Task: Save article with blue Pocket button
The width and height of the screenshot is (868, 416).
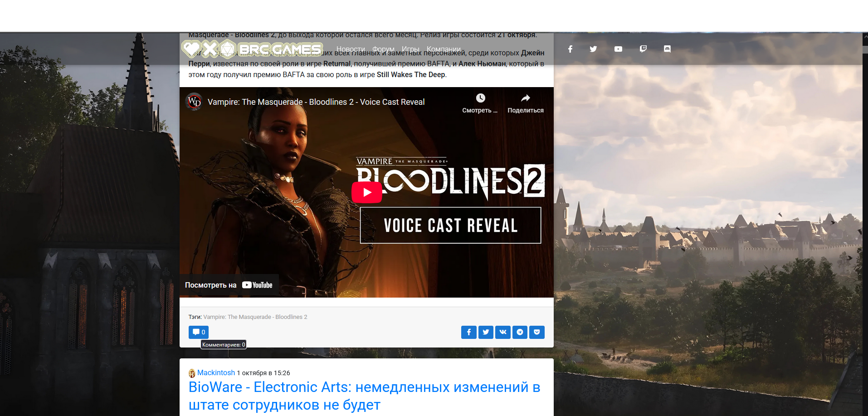Action: pos(536,332)
